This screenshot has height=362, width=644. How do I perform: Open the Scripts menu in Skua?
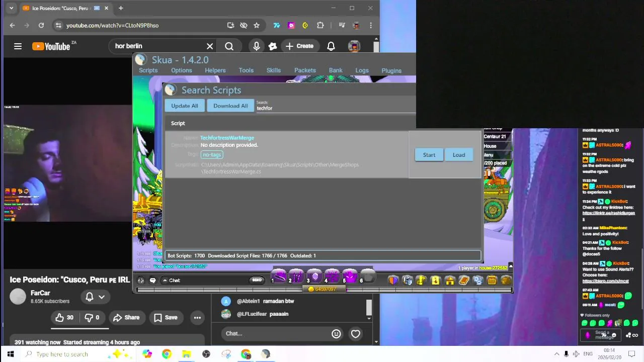coord(148,70)
